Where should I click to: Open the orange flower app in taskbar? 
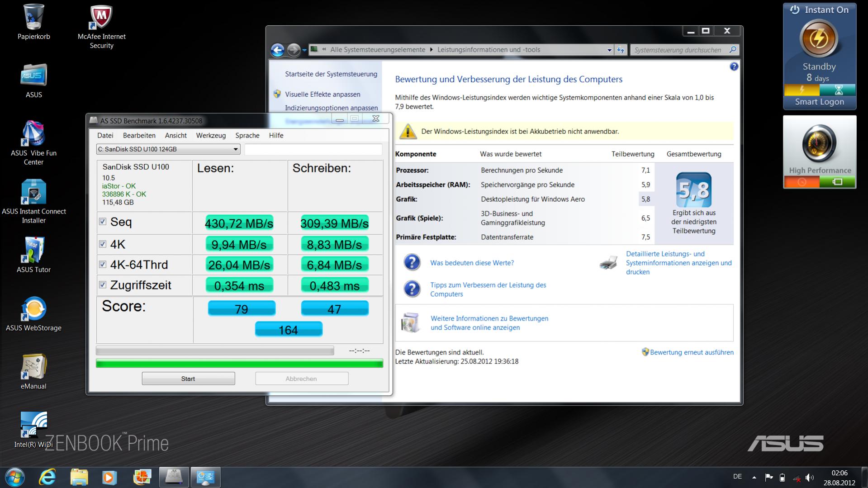(142, 477)
